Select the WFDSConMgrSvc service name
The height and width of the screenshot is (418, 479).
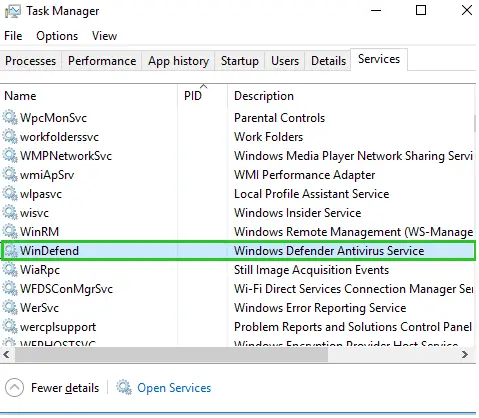pyautogui.click(x=66, y=289)
